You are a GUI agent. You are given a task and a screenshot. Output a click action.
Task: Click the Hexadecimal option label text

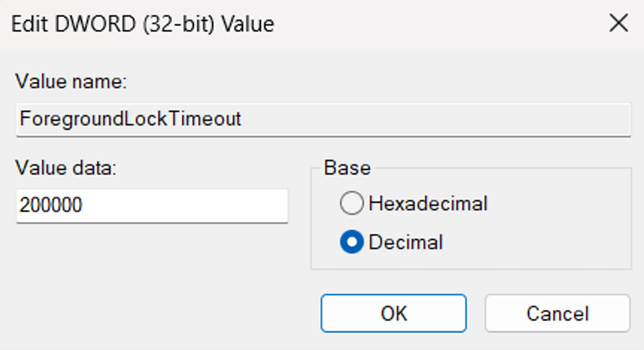[428, 204]
